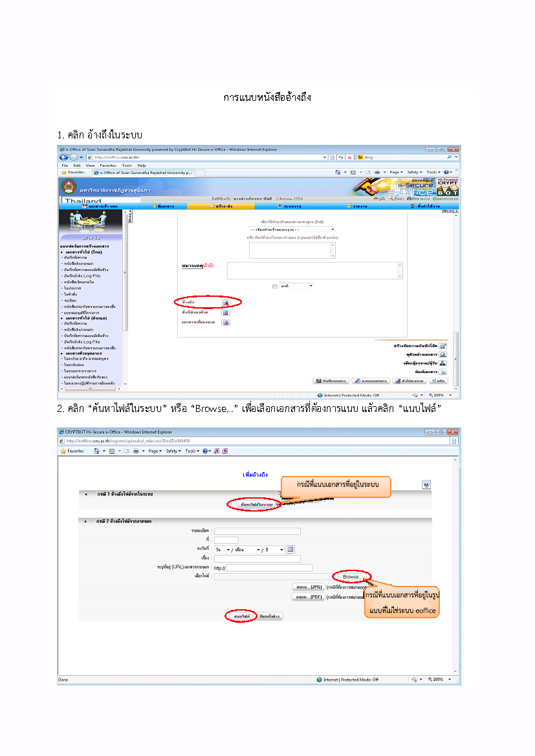This screenshot has height=756, width=535.
Task: Click the URL field after http://
Action: 269,568
